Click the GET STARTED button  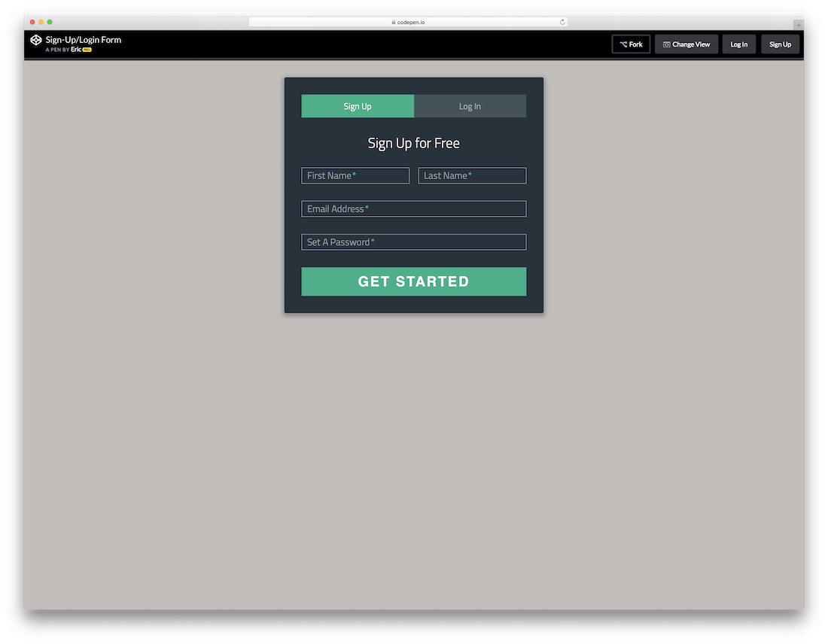(414, 281)
